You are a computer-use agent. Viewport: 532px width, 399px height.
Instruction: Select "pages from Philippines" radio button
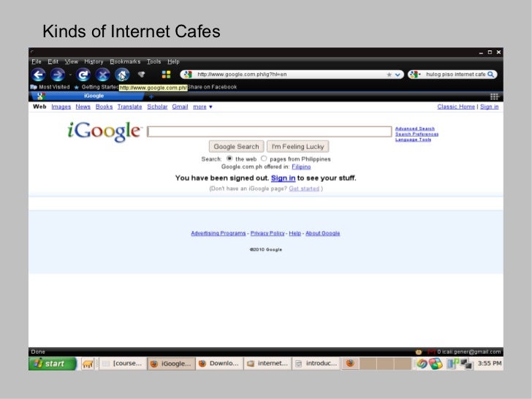click(x=264, y=159)
